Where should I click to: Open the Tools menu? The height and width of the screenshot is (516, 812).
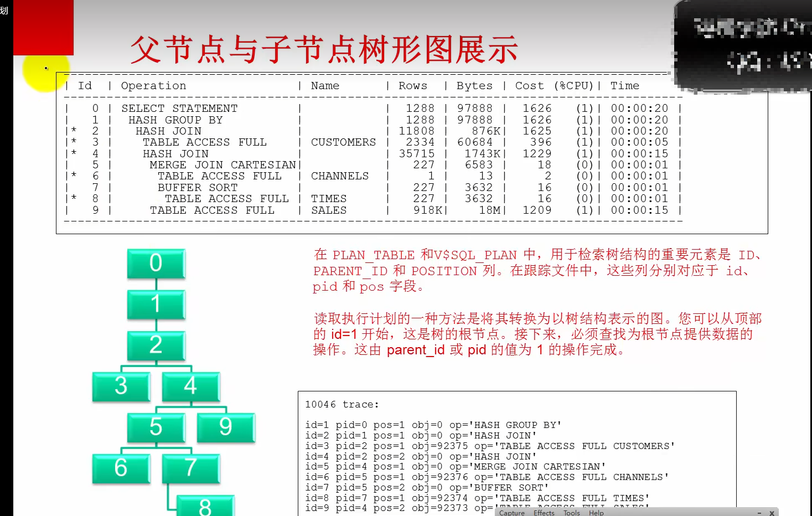point(571,513)
